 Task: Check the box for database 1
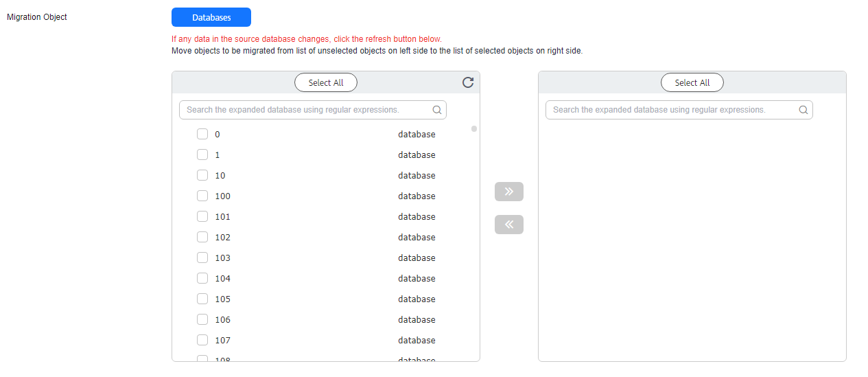coord(202,155)
